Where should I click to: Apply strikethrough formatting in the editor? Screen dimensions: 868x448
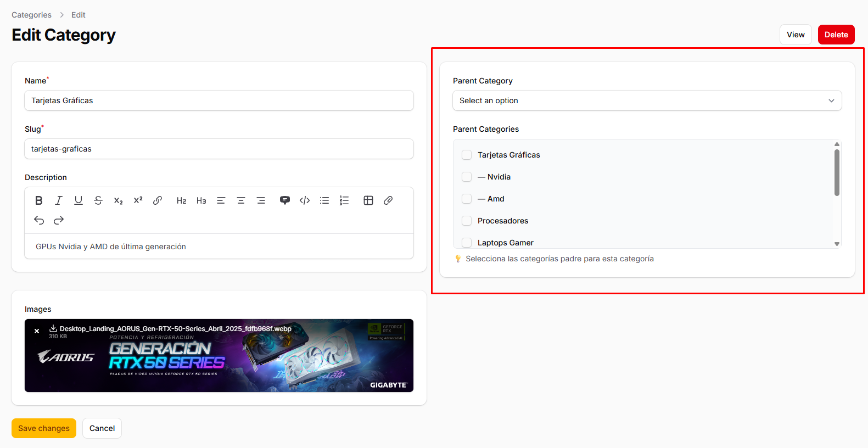(98, 200)
